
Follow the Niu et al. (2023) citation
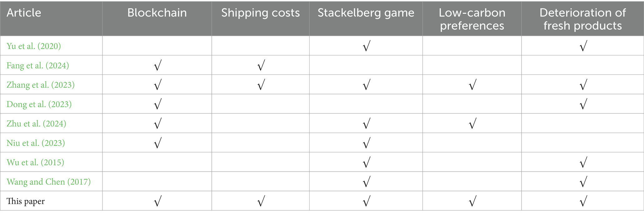(36, 143)
